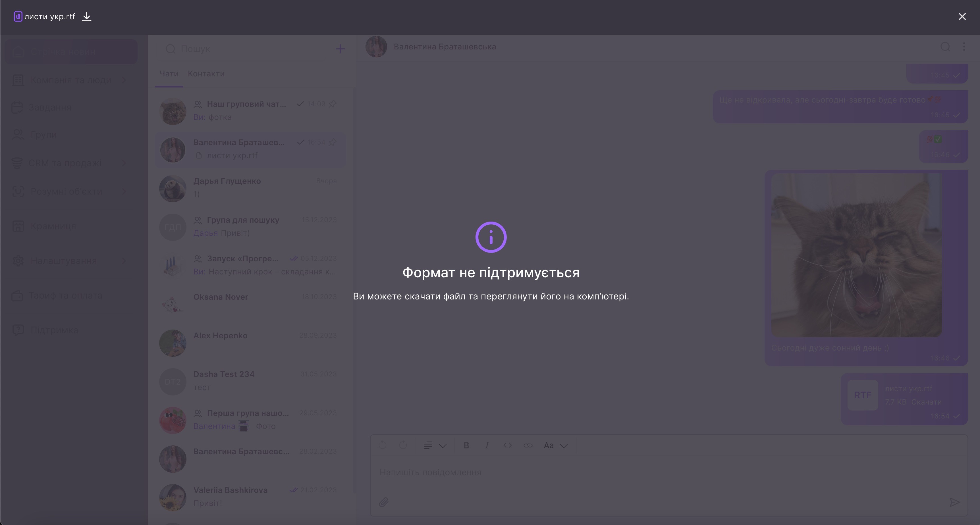
Task: Switch to the Чати tab
Action: click(x=169, y=74)
